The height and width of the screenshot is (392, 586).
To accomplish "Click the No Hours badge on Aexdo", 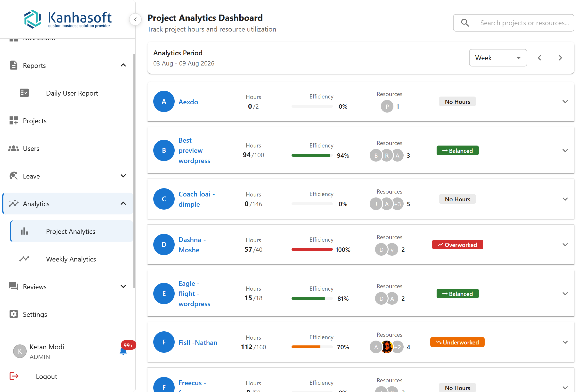I will point(457,101).
